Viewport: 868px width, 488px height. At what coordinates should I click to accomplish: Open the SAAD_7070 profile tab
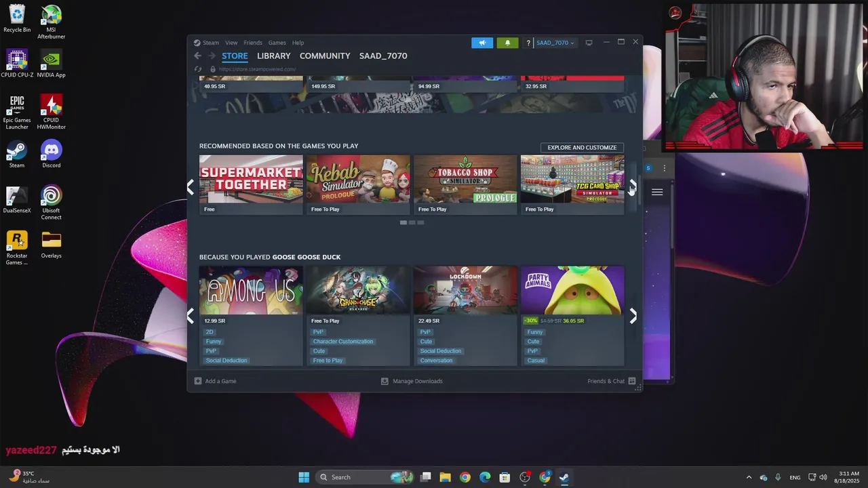tap(383, 56)
